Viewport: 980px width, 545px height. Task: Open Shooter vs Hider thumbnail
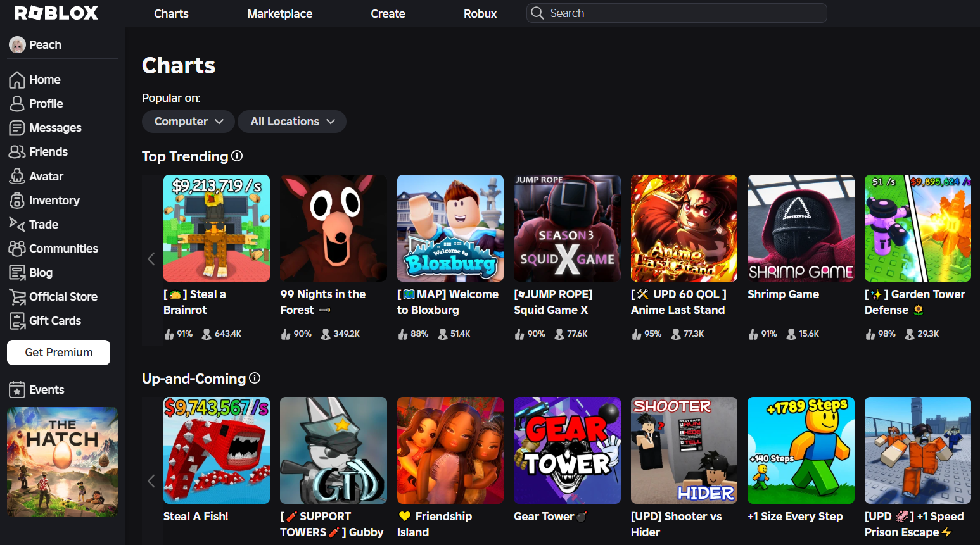pos(684,450)
